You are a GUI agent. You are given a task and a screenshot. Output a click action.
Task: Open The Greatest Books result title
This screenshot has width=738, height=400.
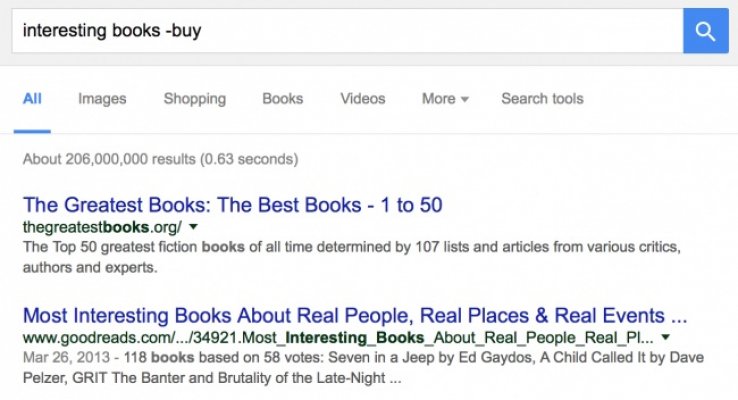click(x=232, y=205)
